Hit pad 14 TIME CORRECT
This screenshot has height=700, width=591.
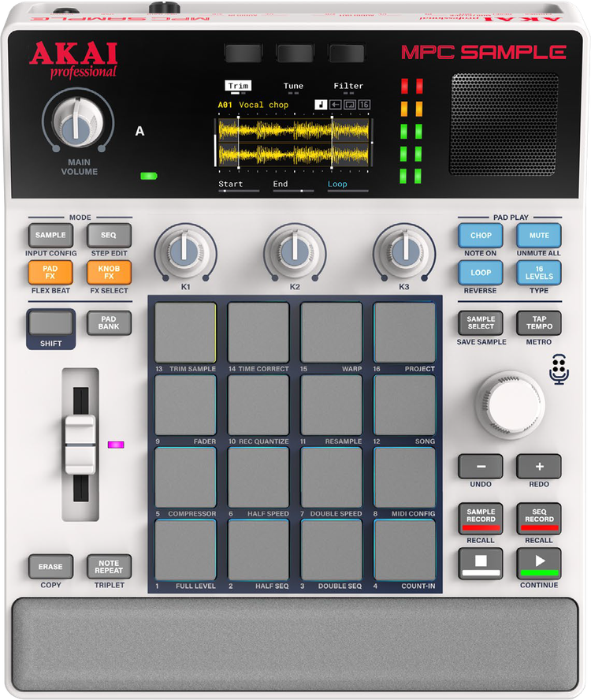pos(258,333)
